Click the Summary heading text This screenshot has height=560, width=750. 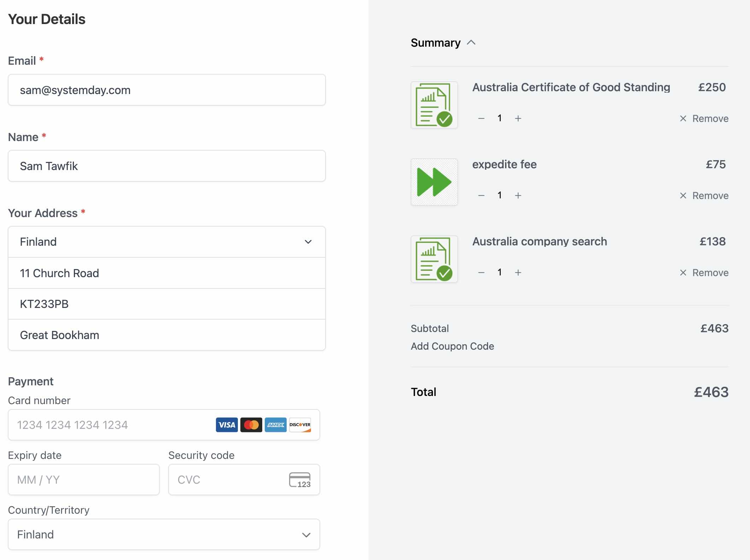(435, 43)
